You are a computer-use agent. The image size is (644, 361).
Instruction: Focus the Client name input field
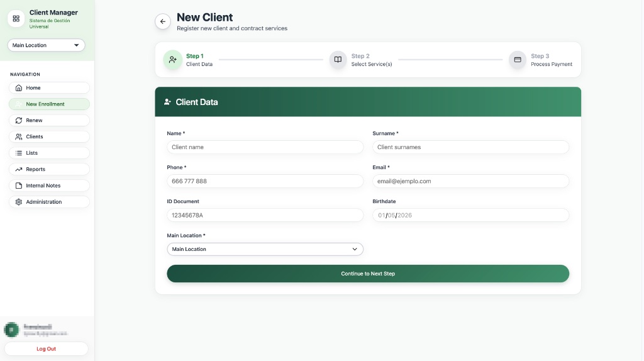(x=265, y=147)
